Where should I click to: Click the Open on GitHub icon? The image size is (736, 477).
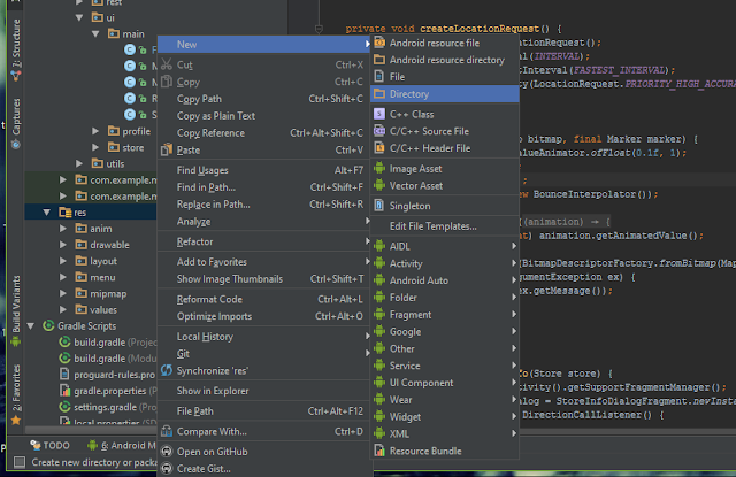[166, 451]
